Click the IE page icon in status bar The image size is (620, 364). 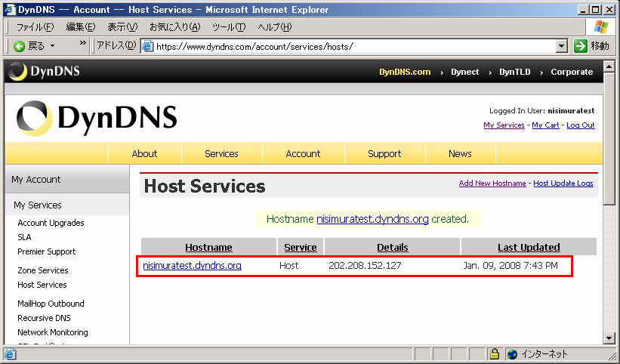tap(11, 354)
